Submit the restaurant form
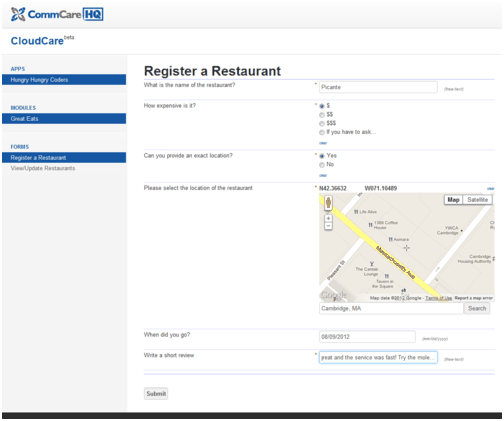 [x=156, y=394]
